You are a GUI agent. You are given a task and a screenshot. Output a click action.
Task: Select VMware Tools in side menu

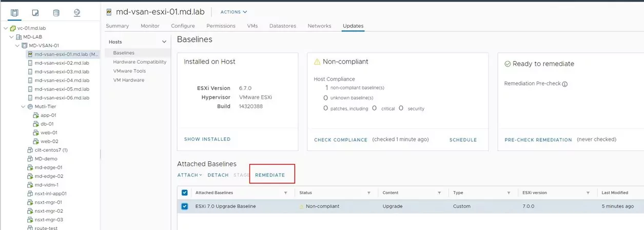pyautogui.click(x=129, y=71)
